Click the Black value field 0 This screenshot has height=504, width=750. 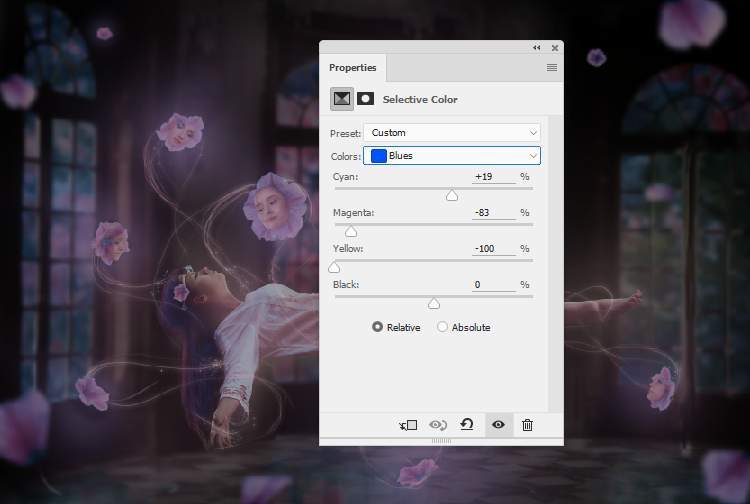(x=494, y=285)
